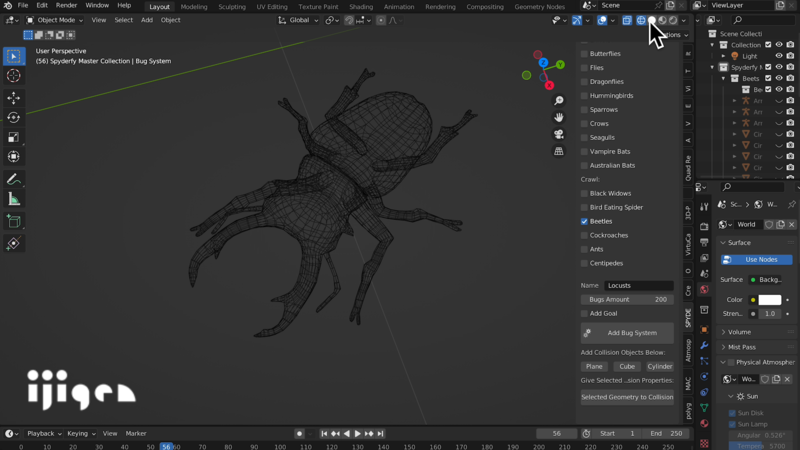Screen dimensions: 800x450
Task: Toggle camera view icon
Action: (559, 134)
